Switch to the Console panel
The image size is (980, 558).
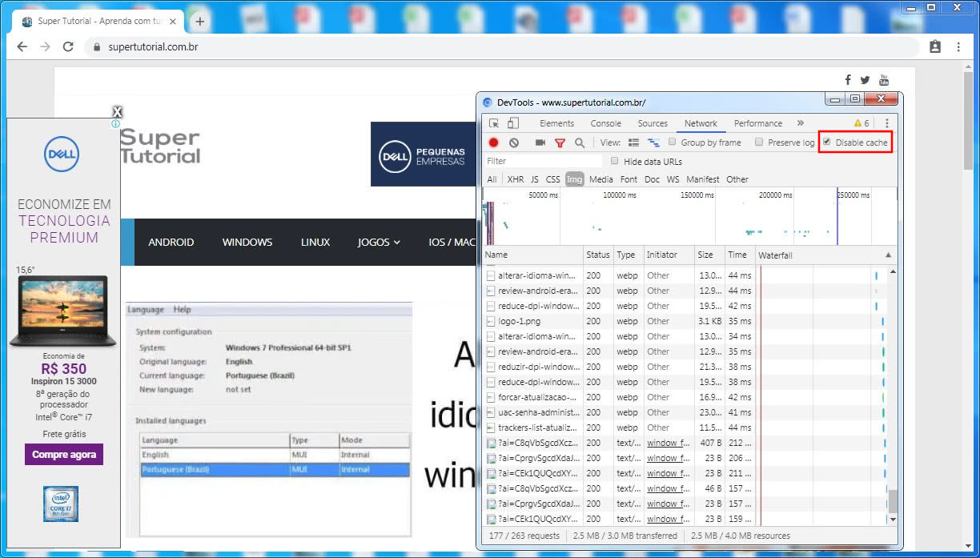click(x=605, y=123)
